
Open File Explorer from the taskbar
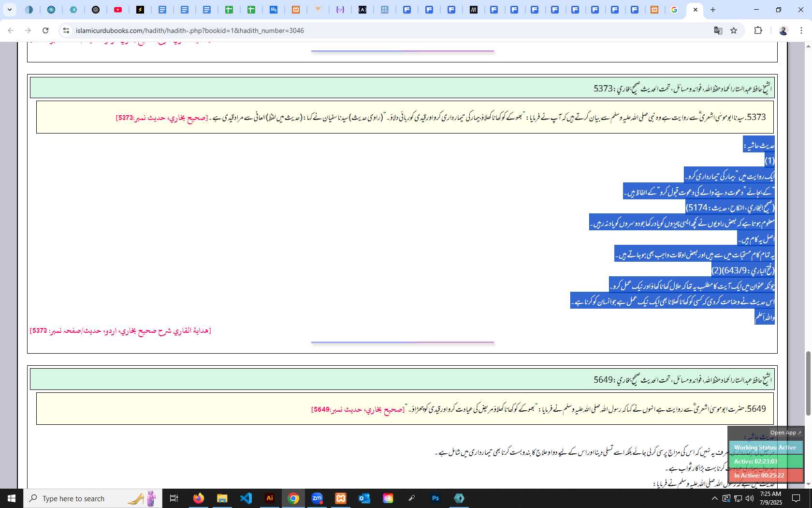(222, 498)
